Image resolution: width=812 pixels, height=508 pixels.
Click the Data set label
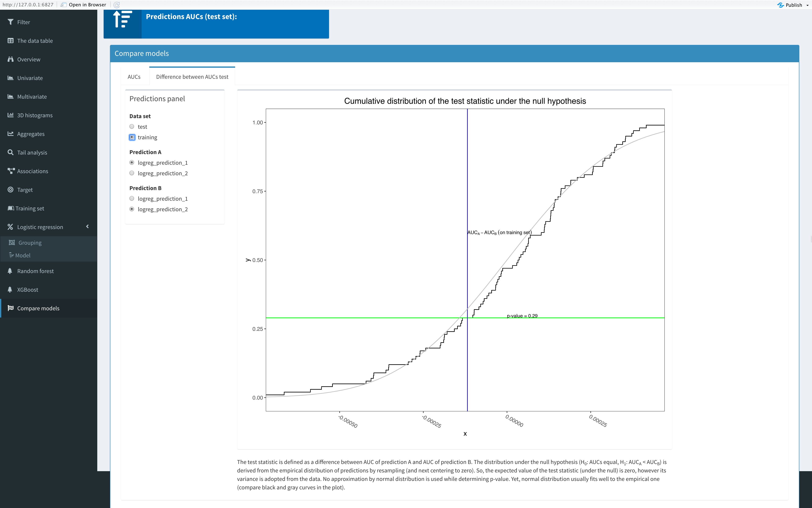[x=140, y=116]
